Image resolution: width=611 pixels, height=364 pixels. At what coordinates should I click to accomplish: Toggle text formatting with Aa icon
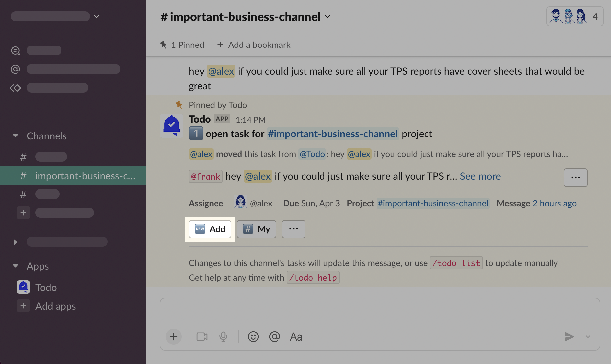coord(296,337)
